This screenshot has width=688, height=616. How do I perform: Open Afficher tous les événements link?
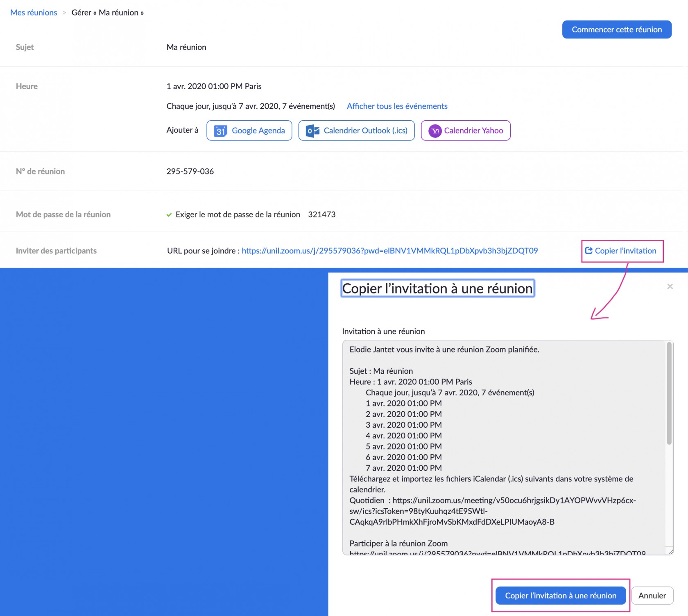click(x=397, y=106)
